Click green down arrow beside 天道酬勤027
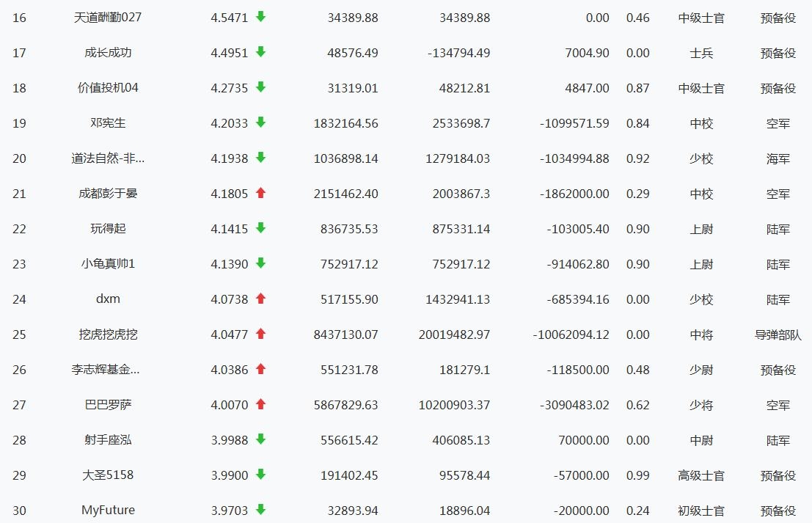 260,17
